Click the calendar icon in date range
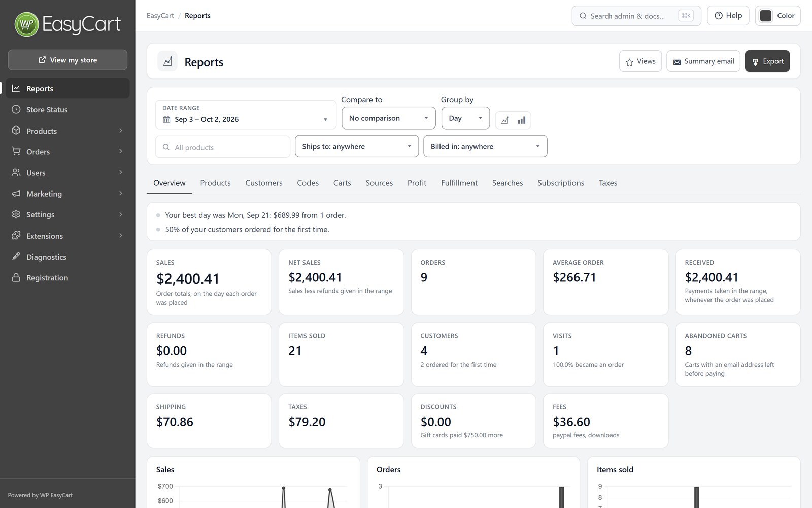The width and height of the screenshot is (812, 508). pos(166,119)
